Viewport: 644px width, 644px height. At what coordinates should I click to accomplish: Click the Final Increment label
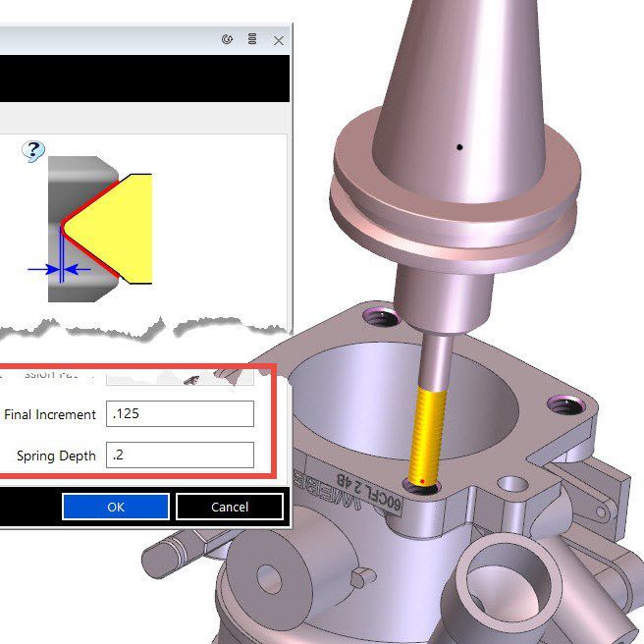pyautogui.click(x=50, y=414)
